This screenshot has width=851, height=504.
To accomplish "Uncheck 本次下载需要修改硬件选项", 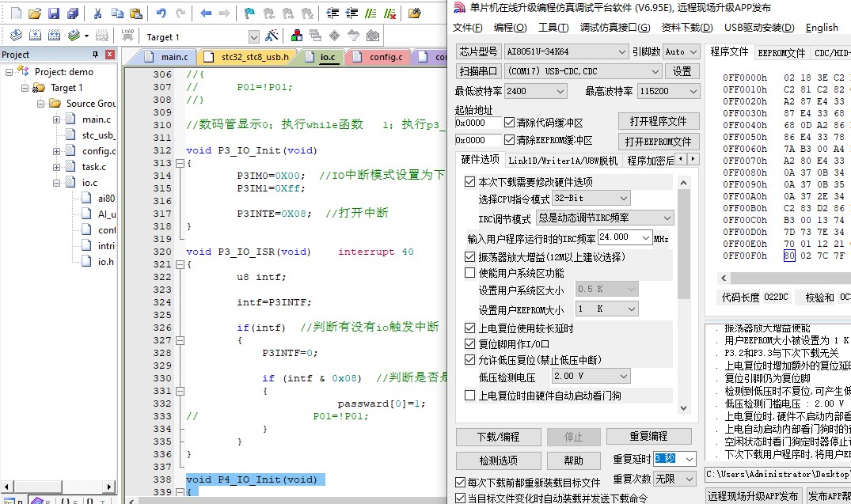I will pyautogui.click(x=470, y=182).
